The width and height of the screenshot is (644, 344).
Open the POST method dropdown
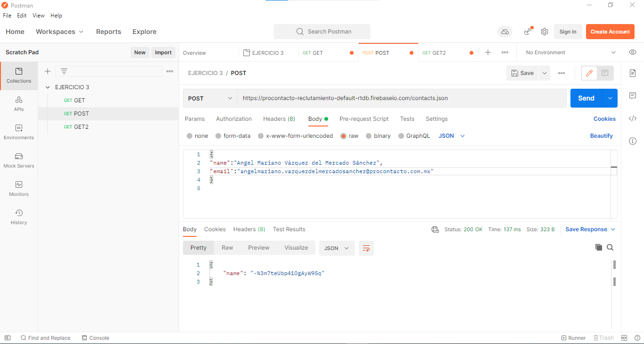pos(210,98)
